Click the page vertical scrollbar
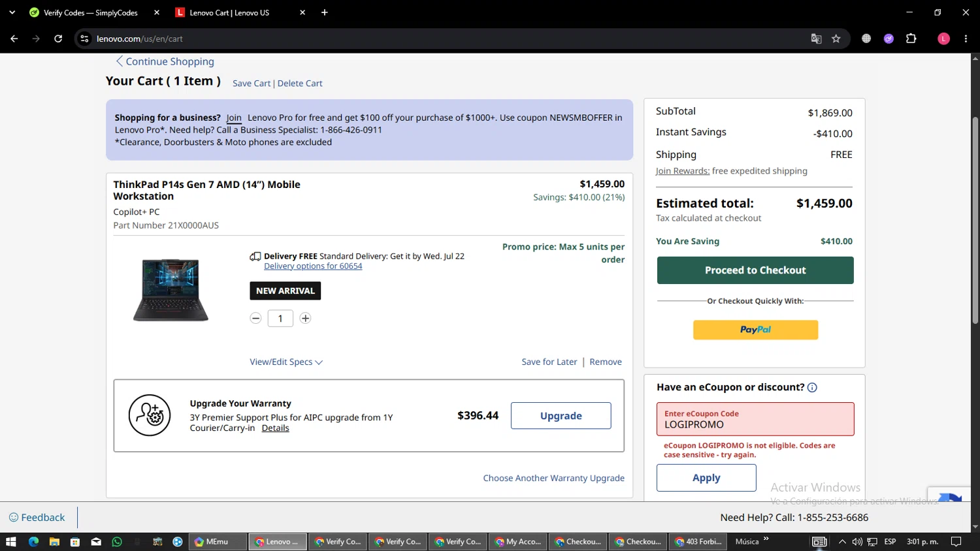Viewport: 980px width, 551px height. coord(975,220)
